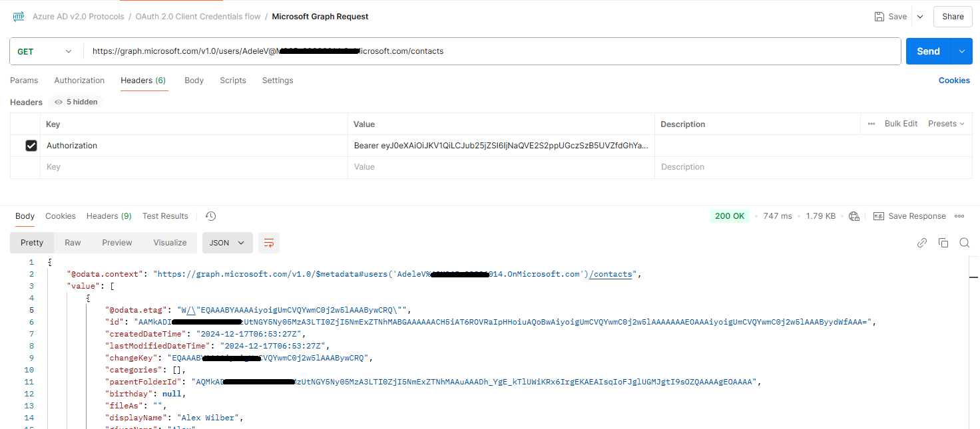
Task: Click Save Response
Action: pos(909,216)
